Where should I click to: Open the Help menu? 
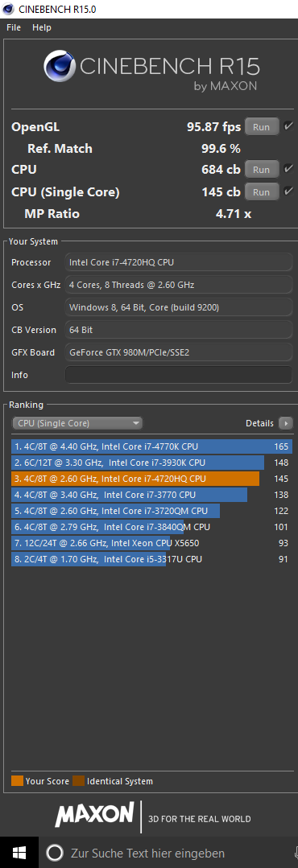point(42,27)
